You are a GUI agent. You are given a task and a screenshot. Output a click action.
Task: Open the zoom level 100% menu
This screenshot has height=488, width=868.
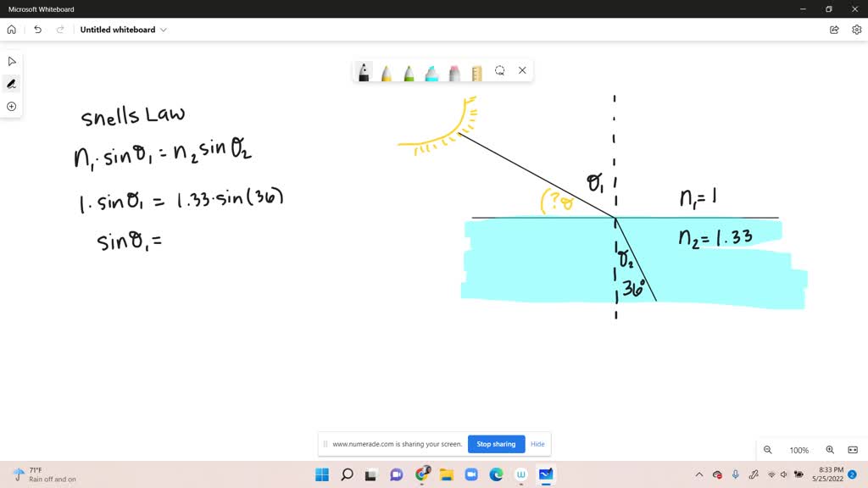click(798, 450)
